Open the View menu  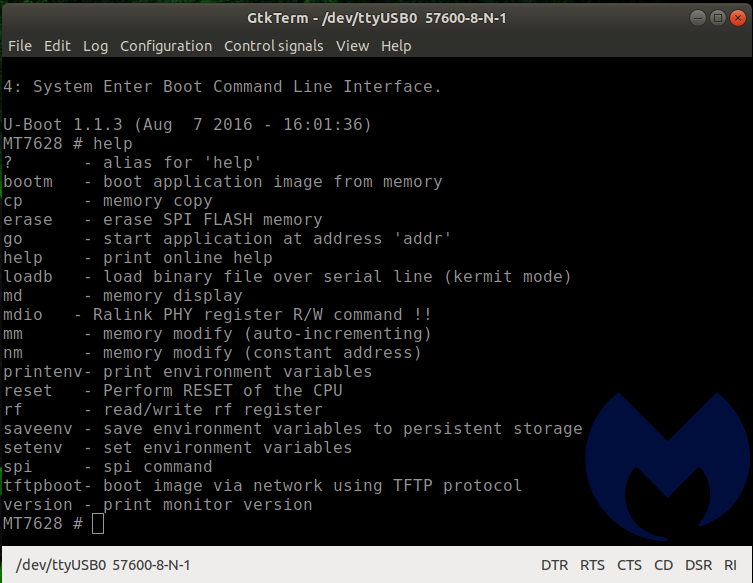tap(352, 46)
